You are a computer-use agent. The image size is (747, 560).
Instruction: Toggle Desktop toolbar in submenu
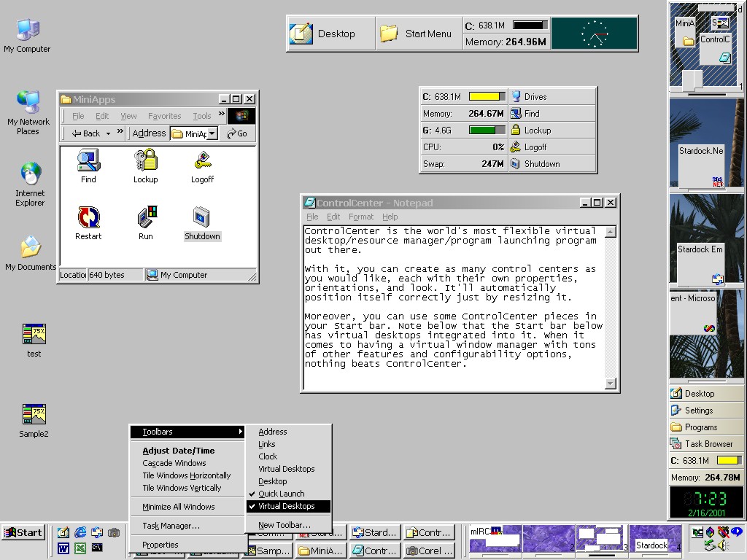click(x=288, y=481)
